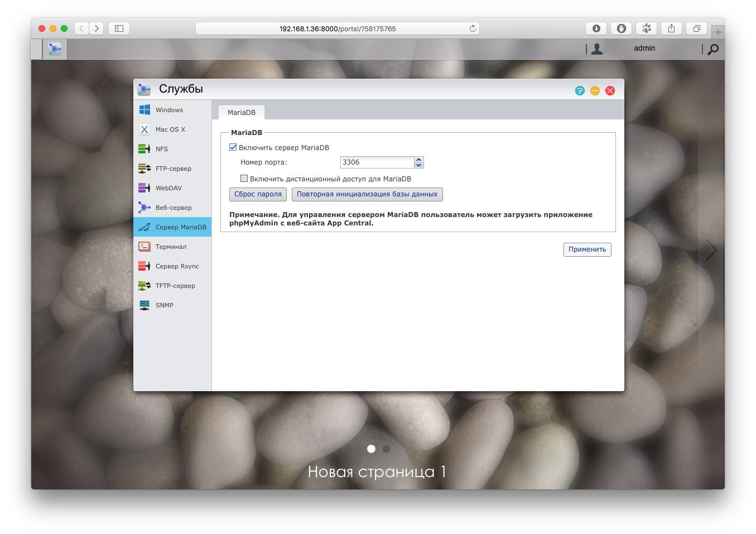Click the Сброс пароля button
756x534 pixels.
tap(258, 194)
